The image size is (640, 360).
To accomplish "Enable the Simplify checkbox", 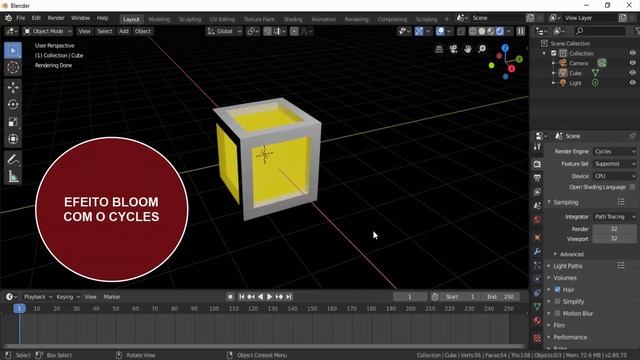I will click(557, 301).
